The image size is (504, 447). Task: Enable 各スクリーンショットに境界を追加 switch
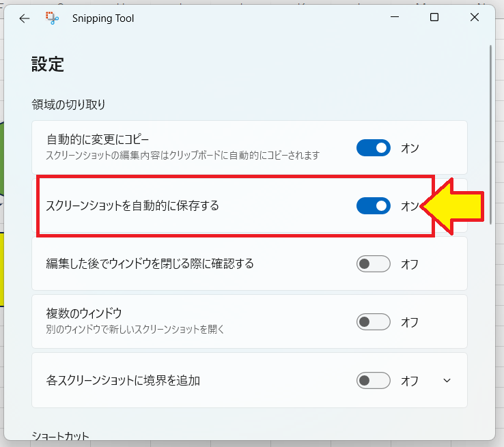tap(373, 380)
